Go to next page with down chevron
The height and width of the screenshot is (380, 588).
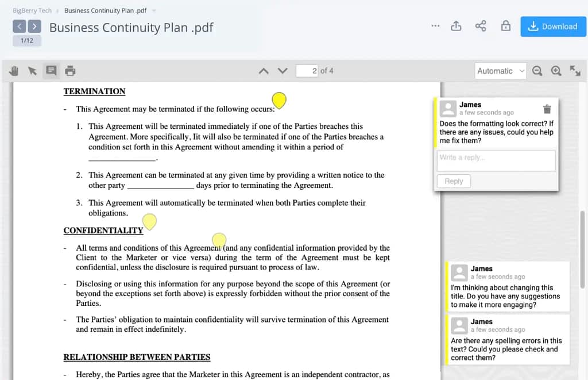(x=283, y=71)
